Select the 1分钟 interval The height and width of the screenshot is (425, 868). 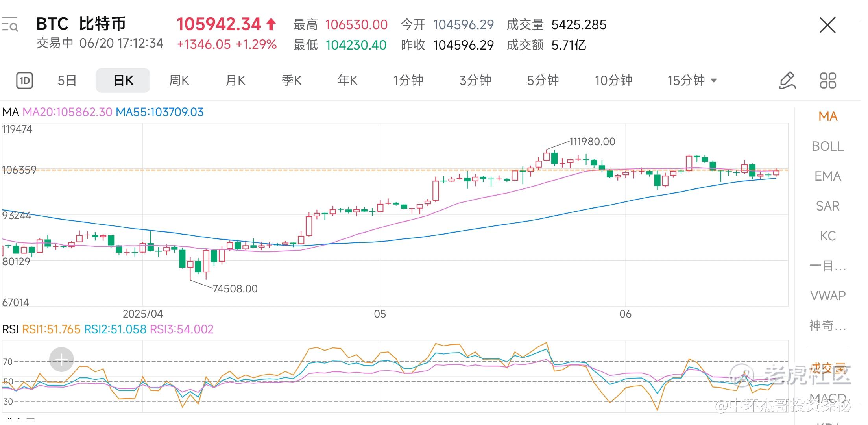[x=408, y=81]
